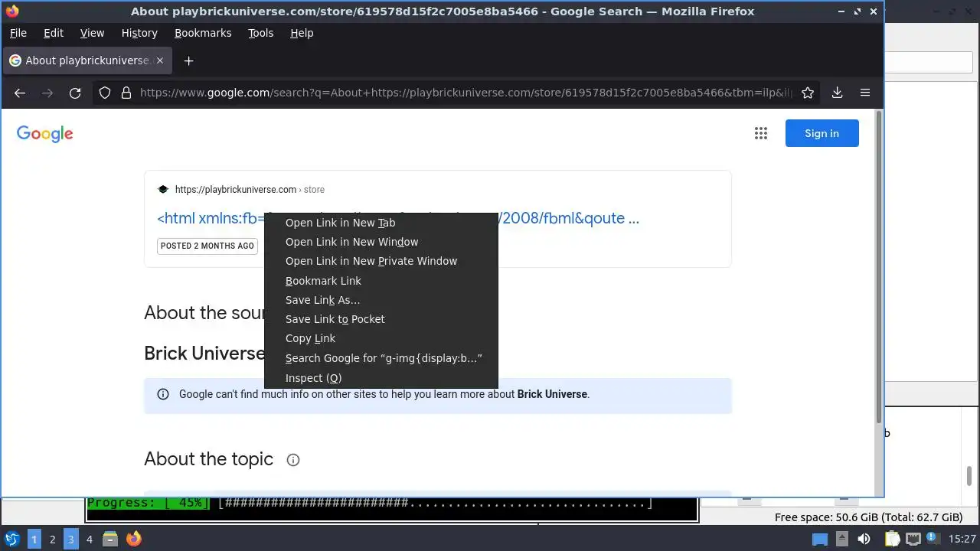Click the tracking protection shield icon
The width and height of the screenshot is (980, 551).
tap(105, 93)
